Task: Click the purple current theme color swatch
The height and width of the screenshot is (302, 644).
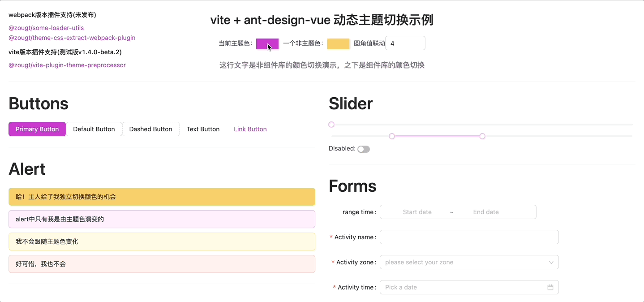Action: (267, 43)
